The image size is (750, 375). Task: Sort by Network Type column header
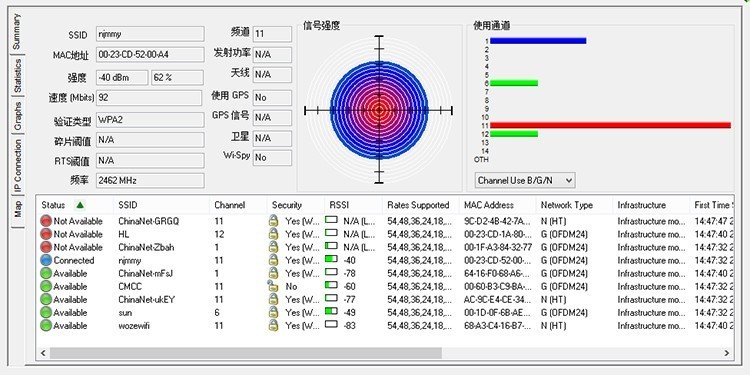tap(574, 205)
